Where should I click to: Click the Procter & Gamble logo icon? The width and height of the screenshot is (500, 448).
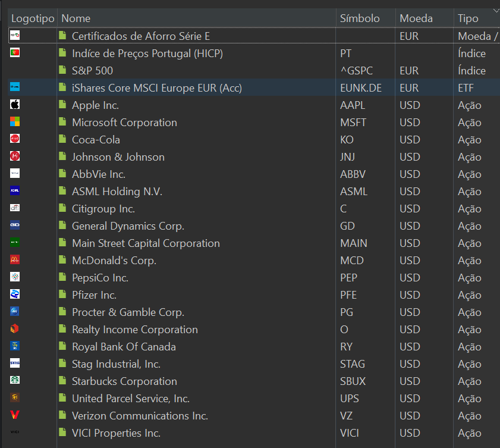pos(15,311)
